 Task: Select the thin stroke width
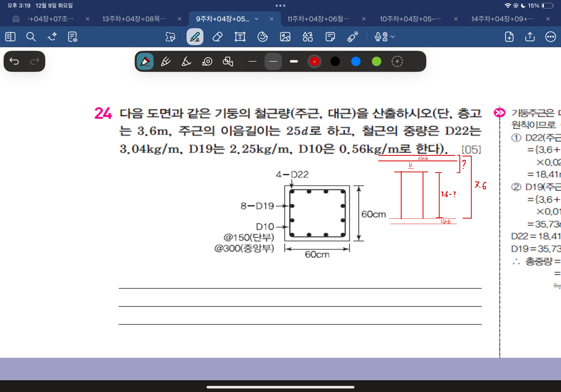click(252, 61)
